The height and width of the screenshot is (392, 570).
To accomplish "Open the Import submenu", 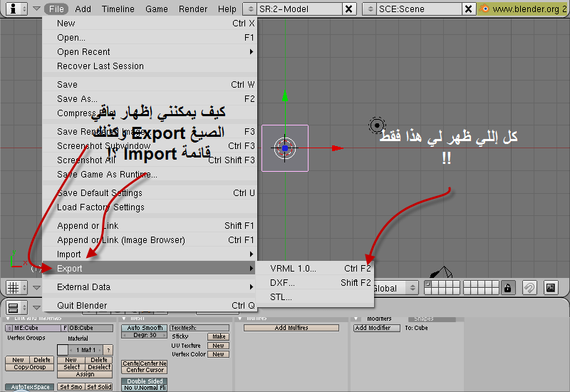I will pos(150,254).
